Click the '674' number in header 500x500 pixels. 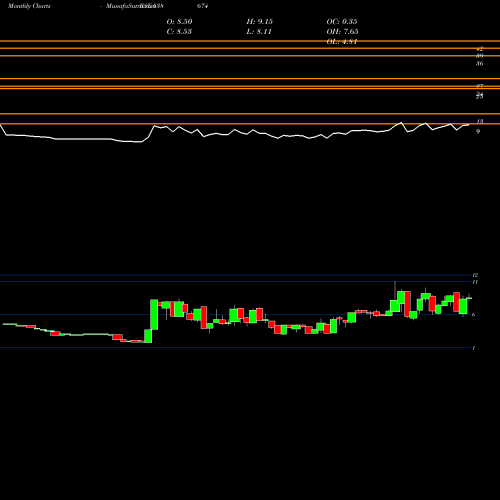(x=202, y=6)
